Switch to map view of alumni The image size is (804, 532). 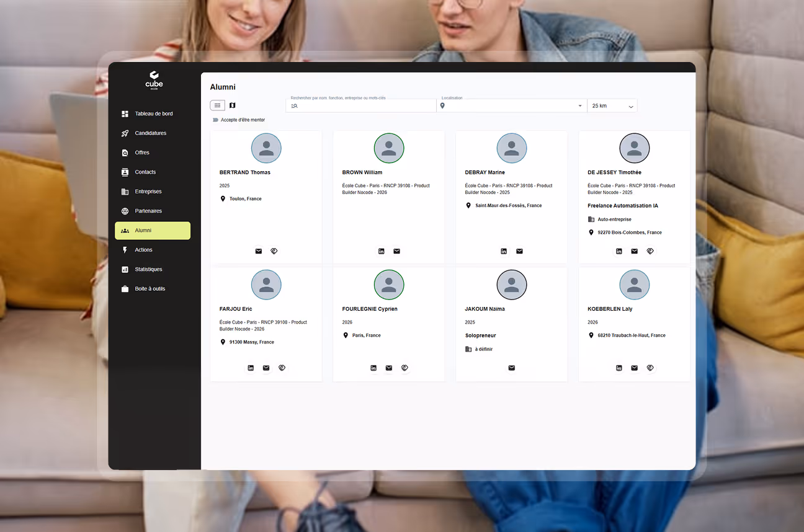coord(233,105)
